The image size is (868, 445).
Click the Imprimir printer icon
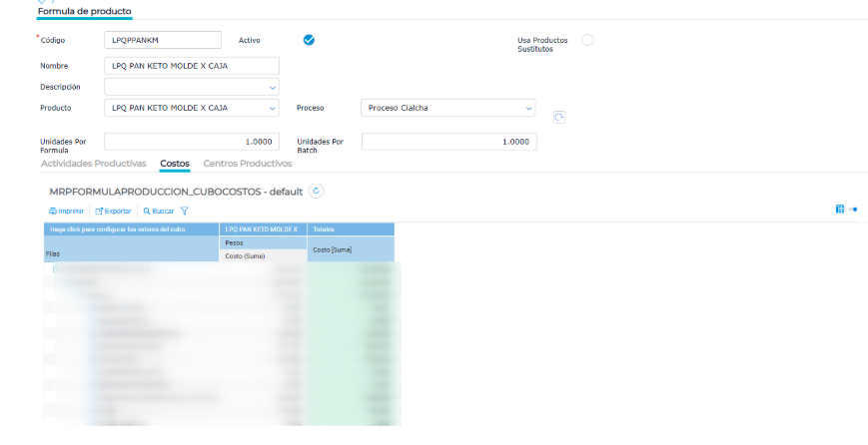point(53,212)
